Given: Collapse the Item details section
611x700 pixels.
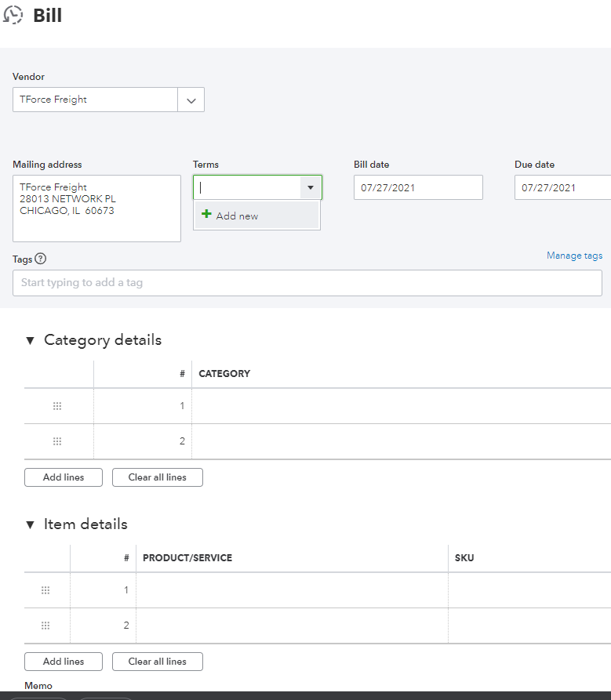Looking at the screenshot, I should (31, 524).
